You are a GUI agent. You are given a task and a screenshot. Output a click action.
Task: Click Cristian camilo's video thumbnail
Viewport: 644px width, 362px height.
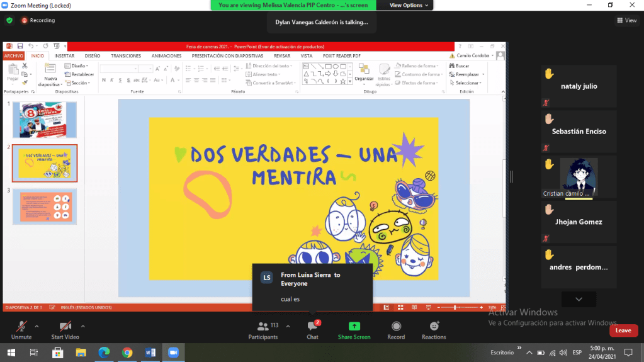coord(579,176)
